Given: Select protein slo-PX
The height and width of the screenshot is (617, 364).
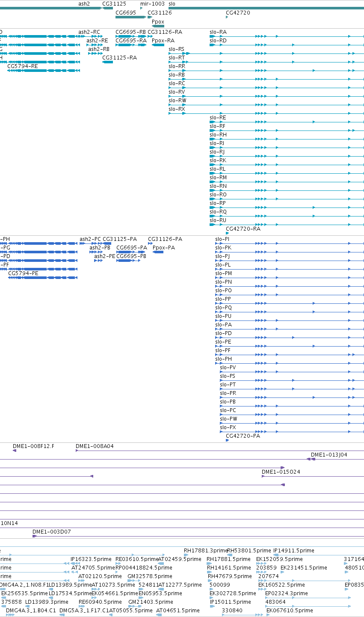Looking at the screenshot, I should click(x=228, y=427).
